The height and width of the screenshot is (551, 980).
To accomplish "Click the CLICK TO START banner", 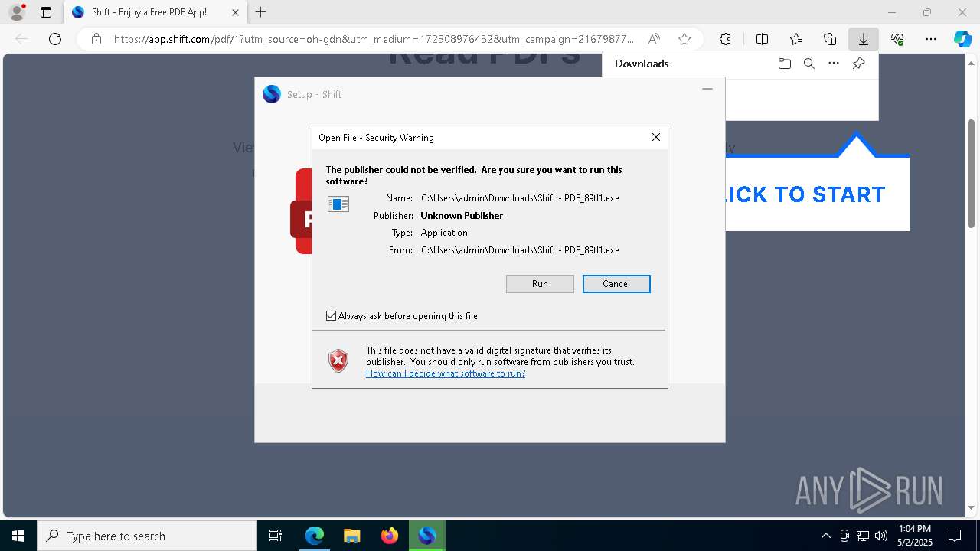I will click(x=817, y=194).
